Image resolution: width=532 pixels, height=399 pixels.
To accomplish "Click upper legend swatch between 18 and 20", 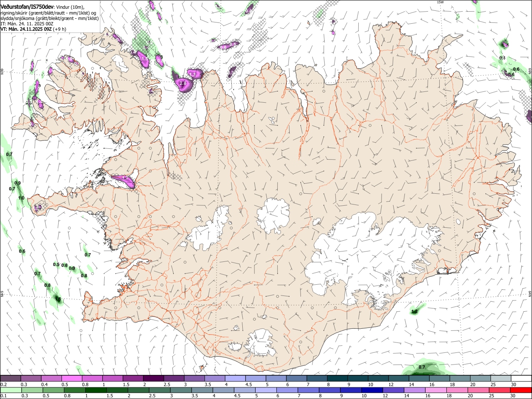I will (x=460, y=378).
